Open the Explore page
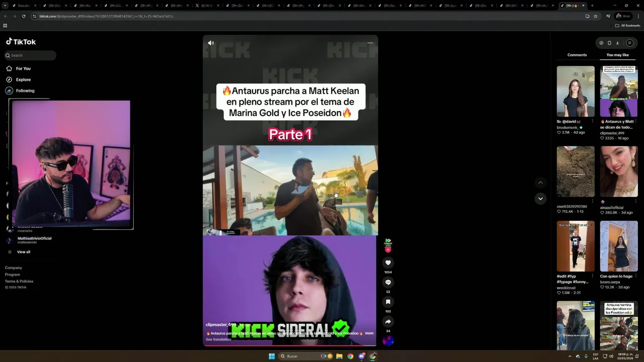The height and width of the screenshot is (362, 644). [x=18, y=79]
